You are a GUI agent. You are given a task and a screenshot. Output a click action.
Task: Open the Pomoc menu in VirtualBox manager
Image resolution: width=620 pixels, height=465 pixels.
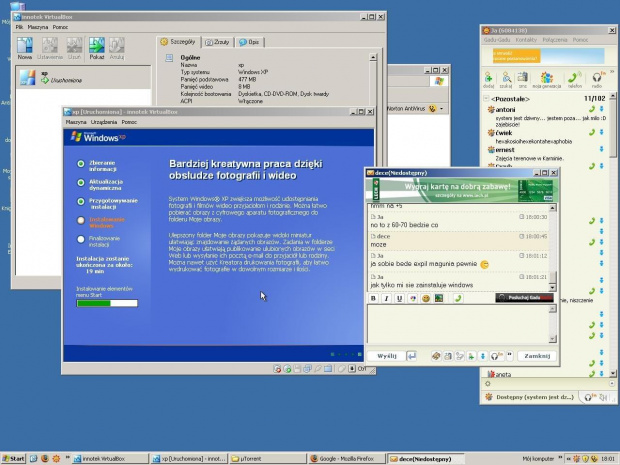pos(60,27)
